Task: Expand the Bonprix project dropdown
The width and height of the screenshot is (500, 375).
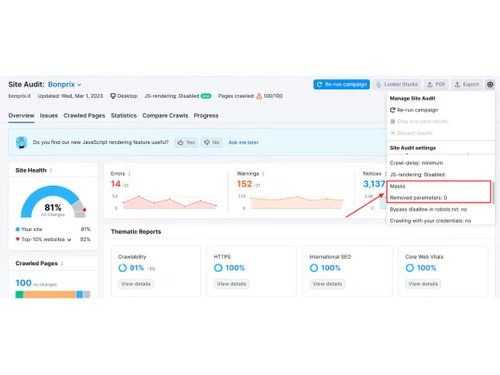Action: pyautogui.click(x=64, y=84)
